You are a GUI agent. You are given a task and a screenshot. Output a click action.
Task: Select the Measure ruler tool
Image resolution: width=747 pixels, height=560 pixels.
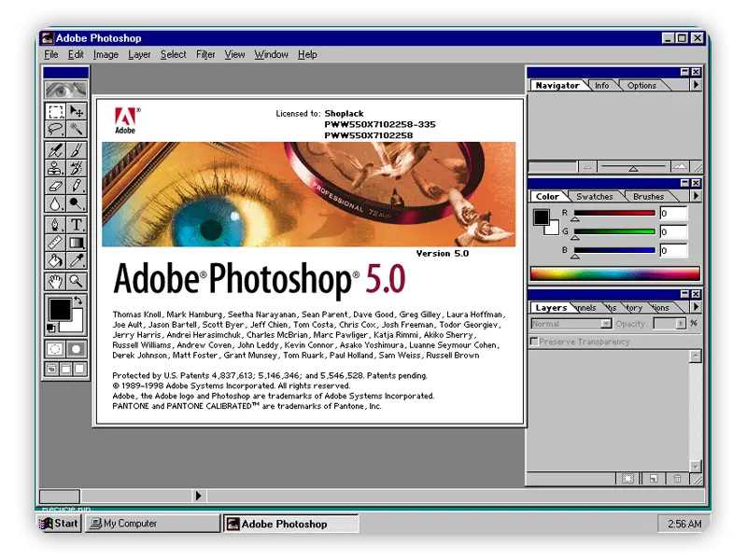pyautogui.click(x=55, y=243)
